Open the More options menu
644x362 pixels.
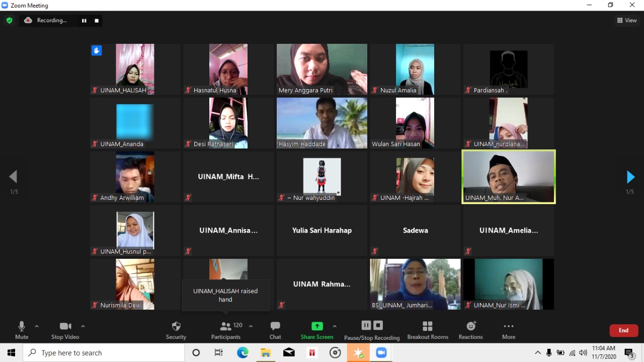point(508,330)
